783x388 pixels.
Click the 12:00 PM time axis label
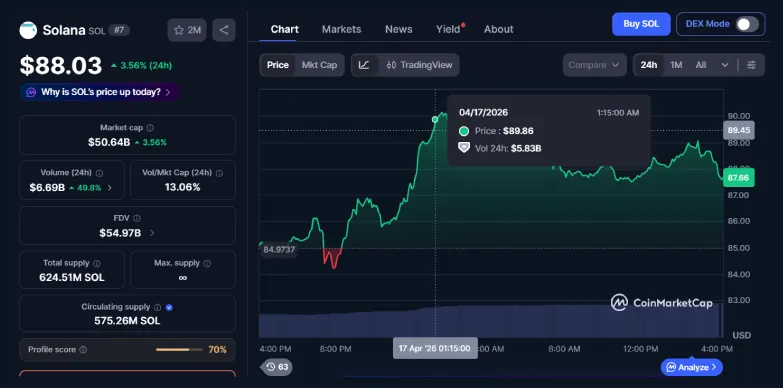641,349
